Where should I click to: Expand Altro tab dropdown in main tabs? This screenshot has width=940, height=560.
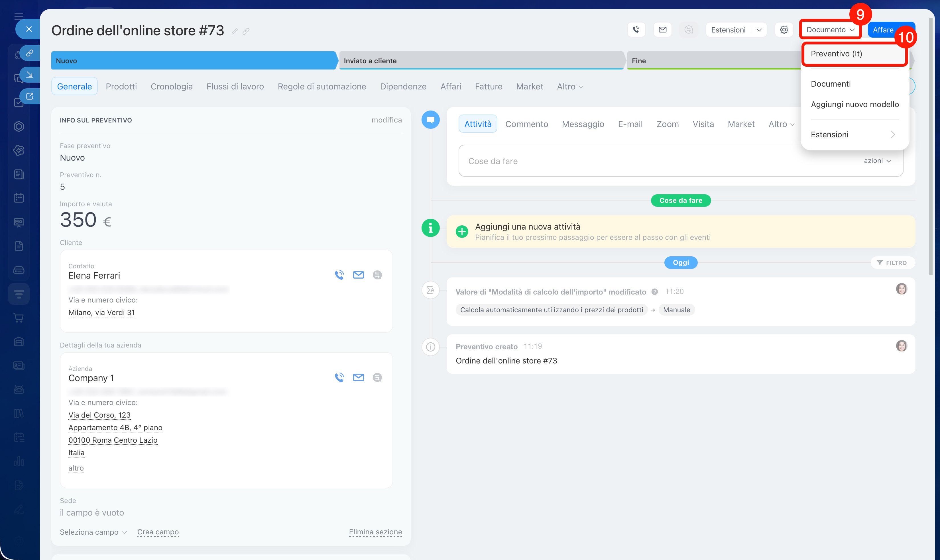pos(570,86)
